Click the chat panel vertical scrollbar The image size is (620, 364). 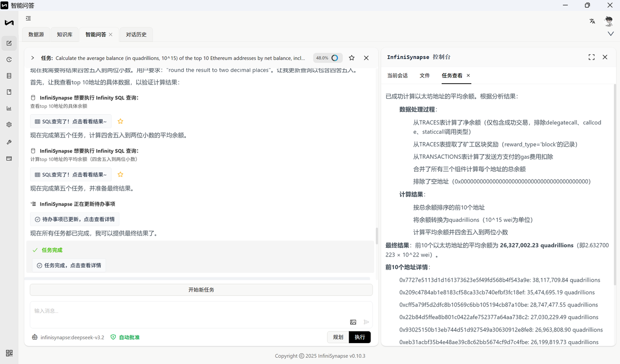pos(376,236)
